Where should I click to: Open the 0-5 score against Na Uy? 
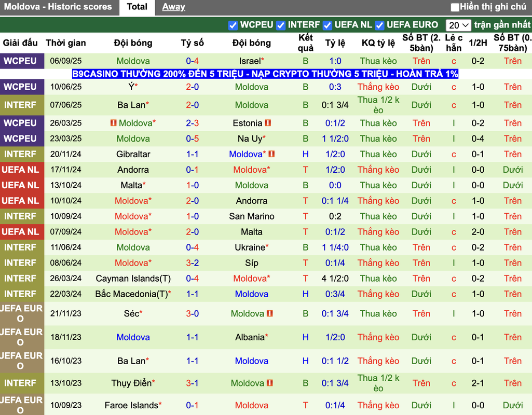(x=193, y=139)
